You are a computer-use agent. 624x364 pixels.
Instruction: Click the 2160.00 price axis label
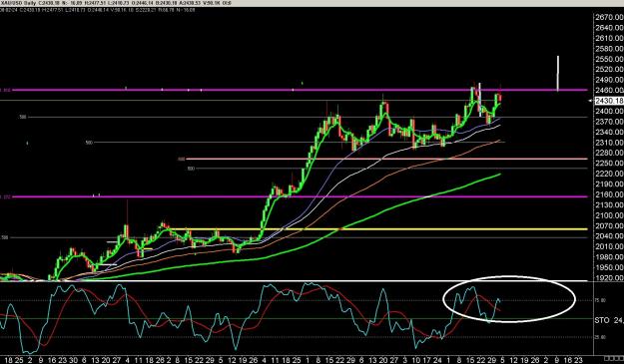(609, 194)
